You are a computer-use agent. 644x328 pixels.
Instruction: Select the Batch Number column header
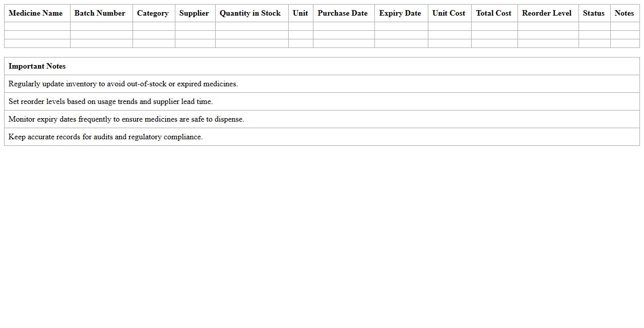(100, 13)
